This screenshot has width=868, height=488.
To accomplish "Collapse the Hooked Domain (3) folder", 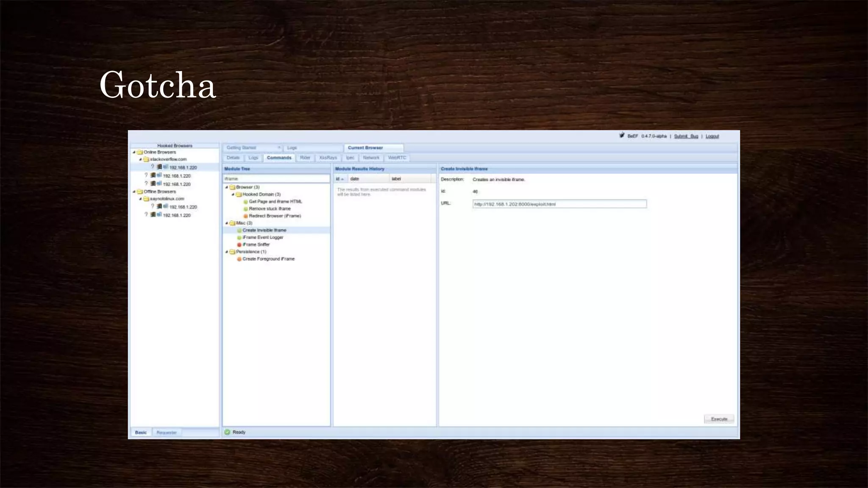I will point(233,194).
